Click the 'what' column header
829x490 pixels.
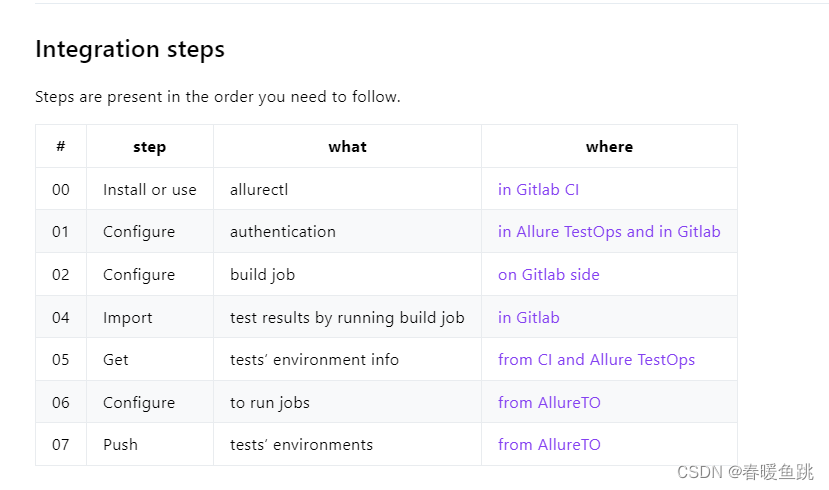[347, 147]
